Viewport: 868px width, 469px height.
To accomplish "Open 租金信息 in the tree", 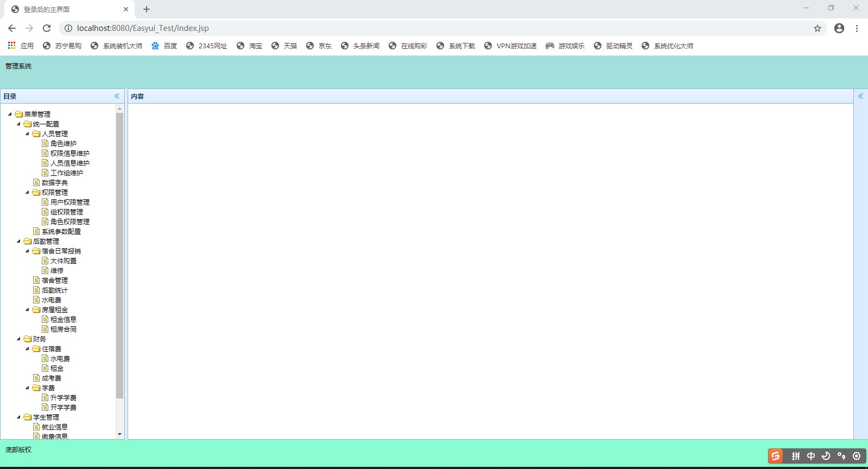I will (64, 319).
